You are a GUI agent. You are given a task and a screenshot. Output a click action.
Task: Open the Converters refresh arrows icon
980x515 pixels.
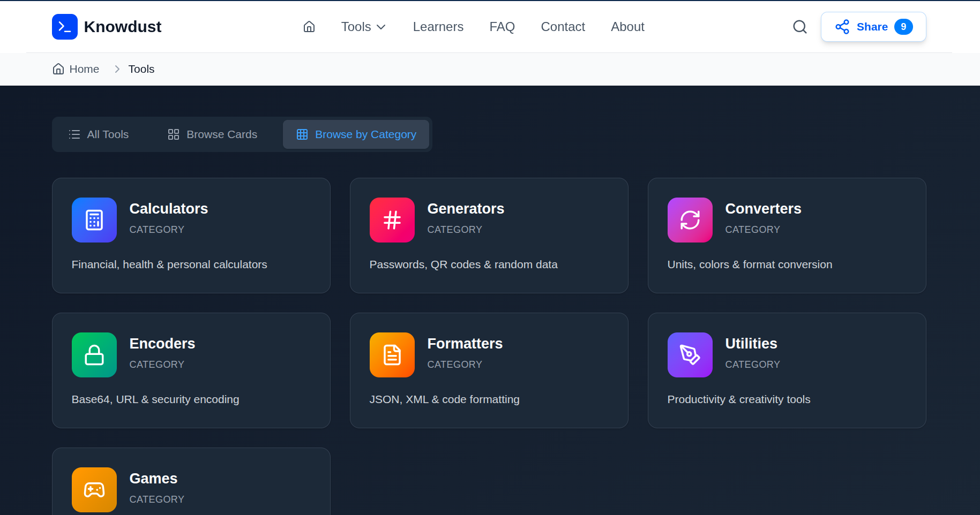pos(690,220)
